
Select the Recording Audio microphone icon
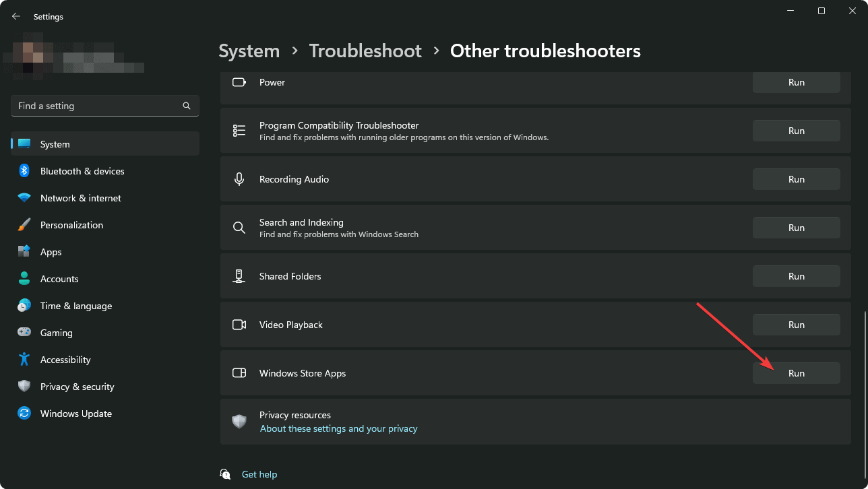coord(239,178)
